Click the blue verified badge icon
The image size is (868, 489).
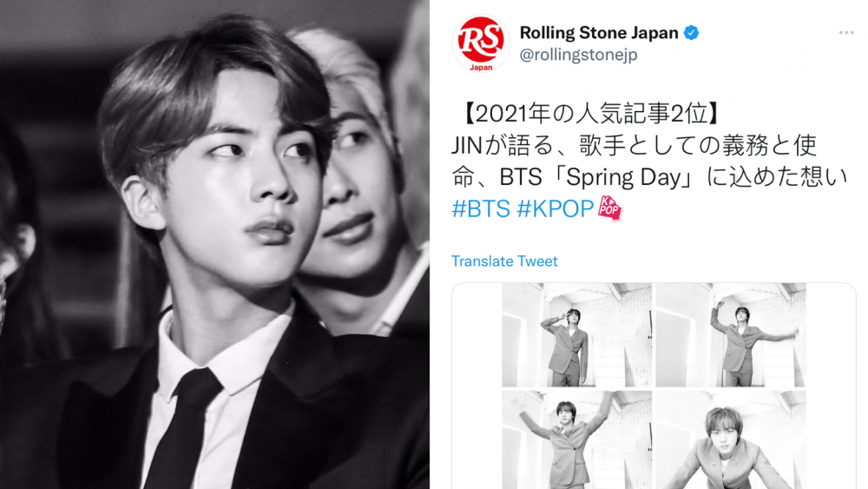tap(691, 33)
